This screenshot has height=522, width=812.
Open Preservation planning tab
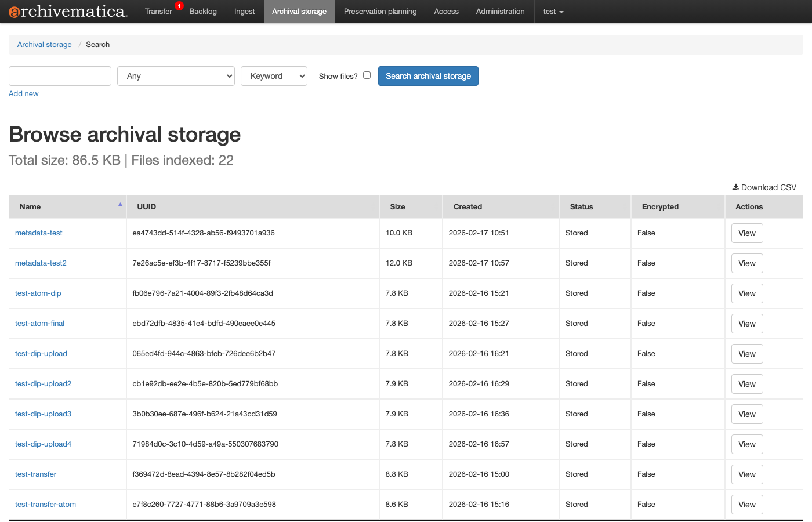point(380,12)
